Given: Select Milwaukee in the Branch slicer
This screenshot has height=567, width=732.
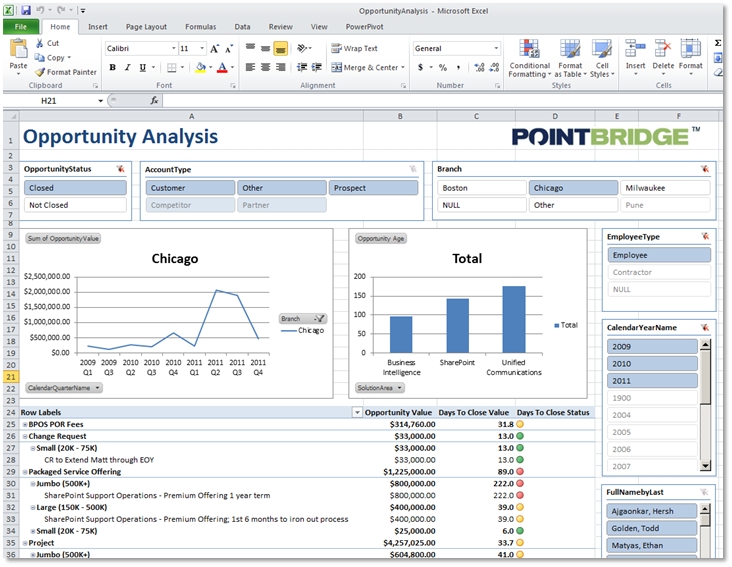Looking at the screenshot, I should [x=665, y=188].
